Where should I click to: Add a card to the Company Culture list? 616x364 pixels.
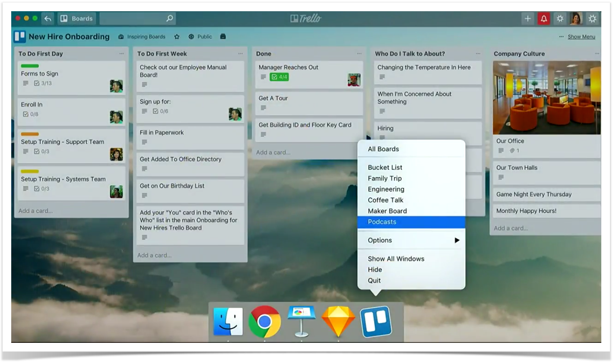(511, 228)
